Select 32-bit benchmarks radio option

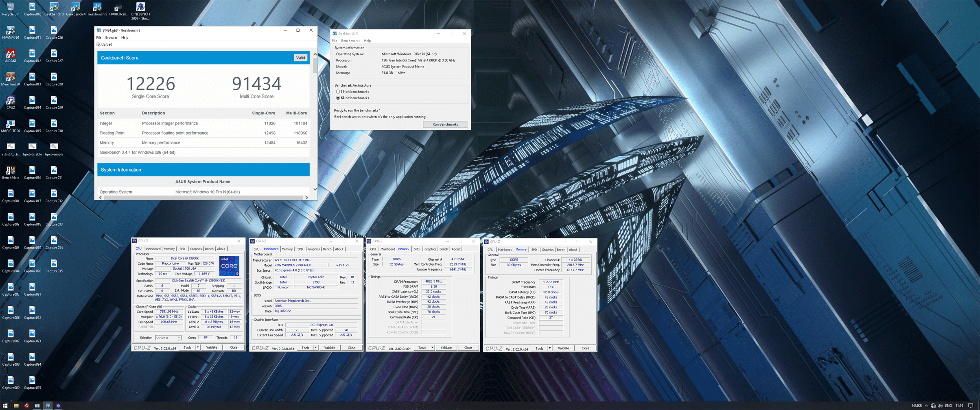338,92
